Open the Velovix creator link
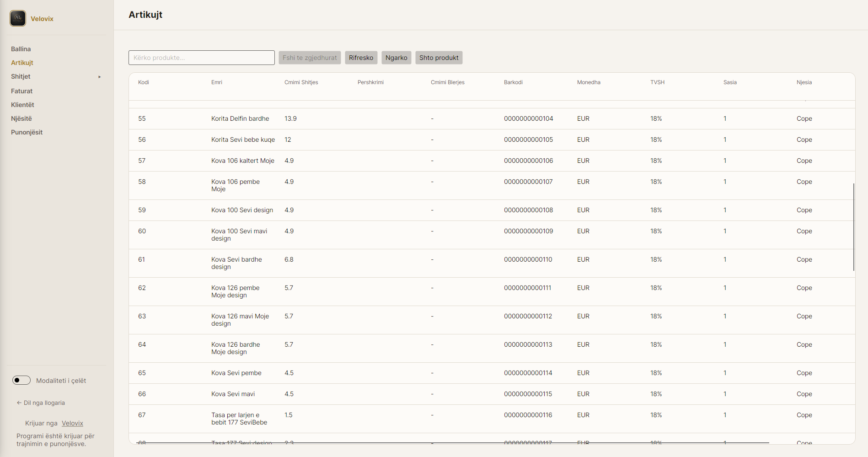The image size is (868, 457). pos(72,423)
